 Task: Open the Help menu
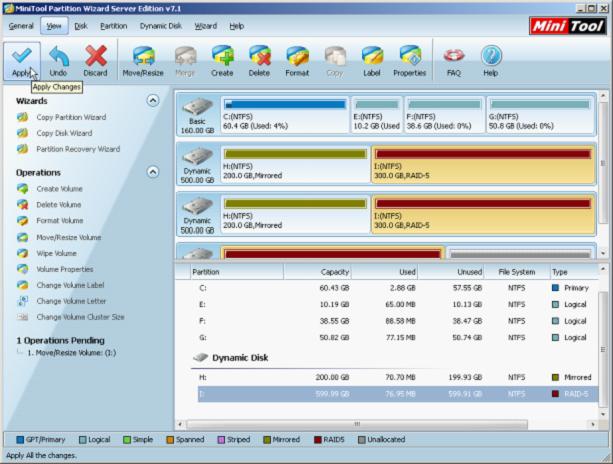237,26
